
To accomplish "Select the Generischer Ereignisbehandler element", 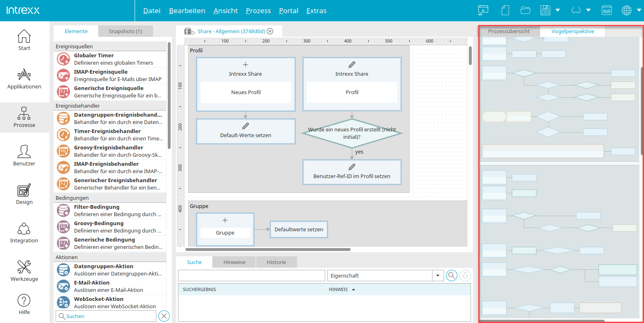I will click(110, 184).
